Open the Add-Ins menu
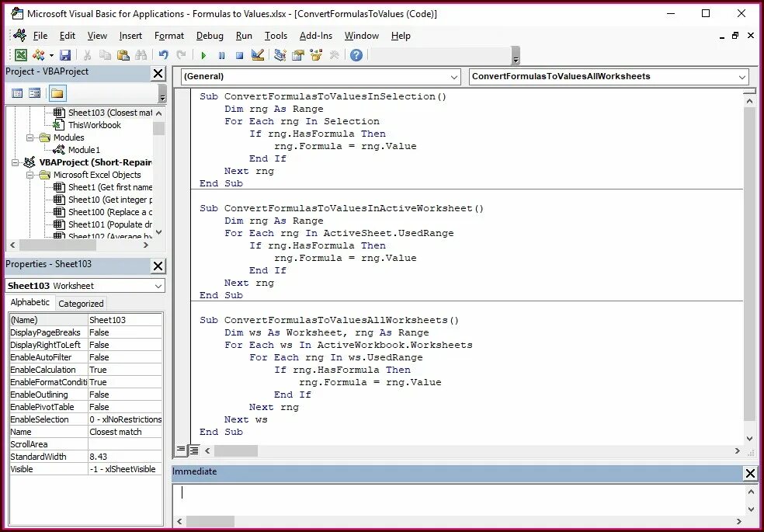764x532 pixels. pyautogui.click(x=316, y=36)
